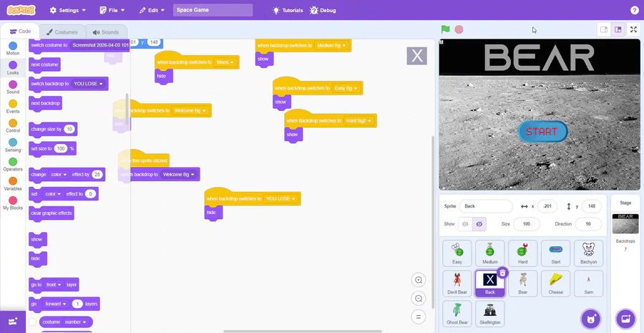Open the Medium Bg backdrop dropdown
Image resolution: width=644 pixels, height=333 pixels.
[331, 46]
